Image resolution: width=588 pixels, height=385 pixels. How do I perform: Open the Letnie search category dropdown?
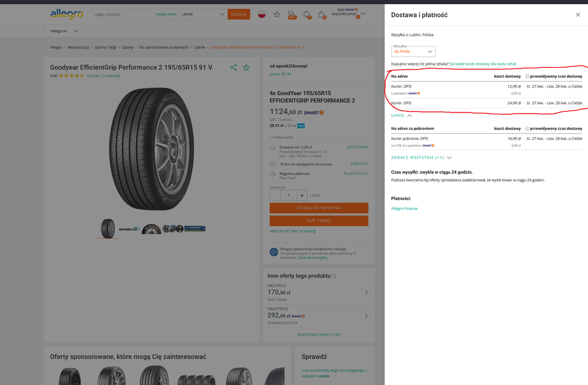(x=202, y=14)
